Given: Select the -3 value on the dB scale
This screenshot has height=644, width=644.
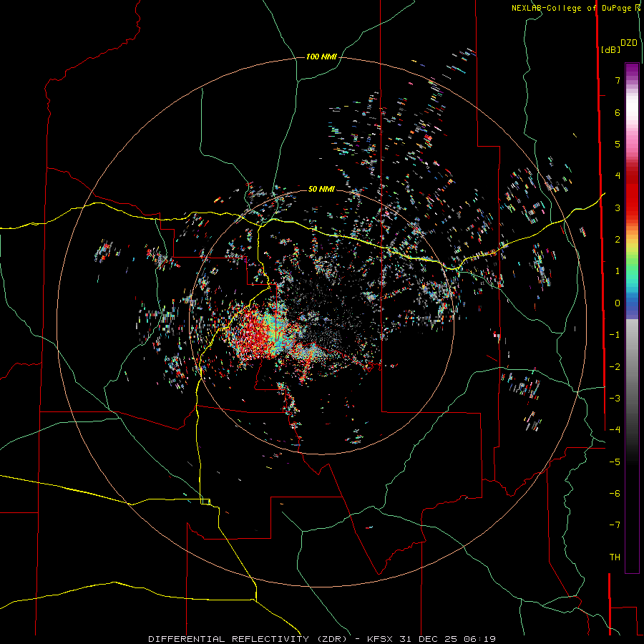Looking at the screenshot, I should tap(615, 399).
